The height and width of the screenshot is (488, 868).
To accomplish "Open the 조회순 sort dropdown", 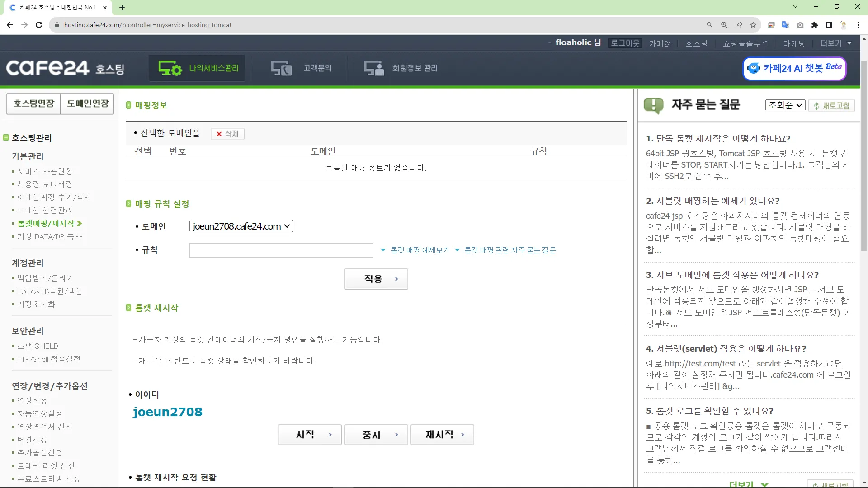I will tap(785, 105).
